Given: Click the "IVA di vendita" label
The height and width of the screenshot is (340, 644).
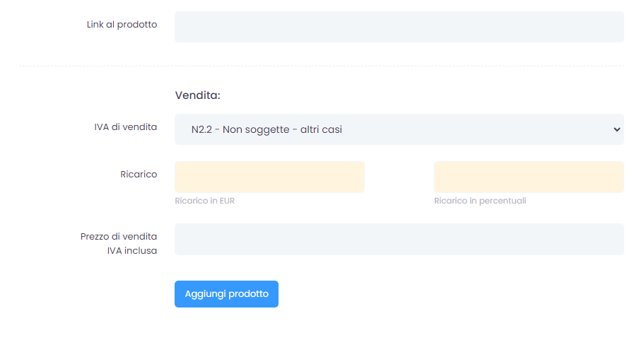Looking at the screenshot, I should click(125, 127).
